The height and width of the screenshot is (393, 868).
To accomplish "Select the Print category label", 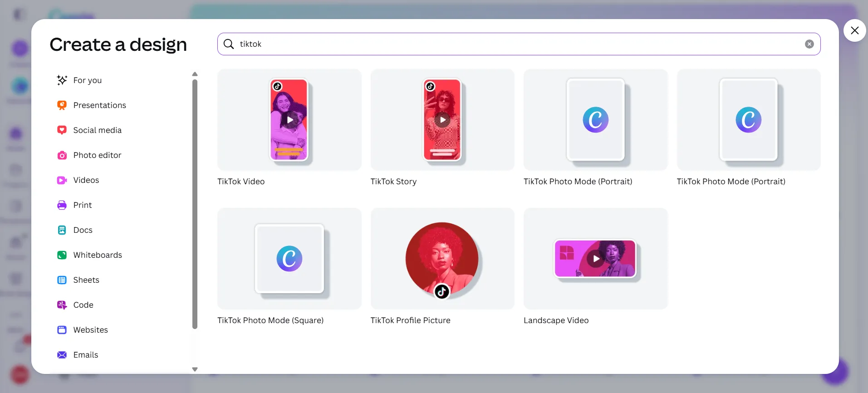I will click(x=83, y=205).
